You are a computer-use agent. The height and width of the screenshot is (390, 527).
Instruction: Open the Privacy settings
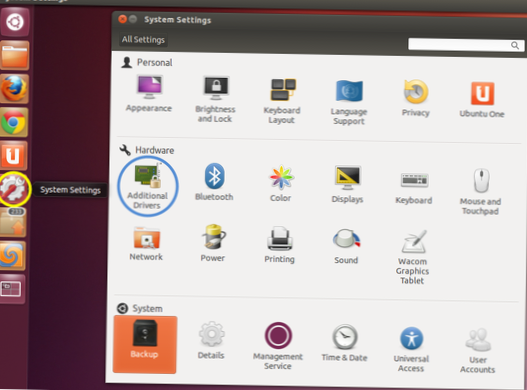416,98
